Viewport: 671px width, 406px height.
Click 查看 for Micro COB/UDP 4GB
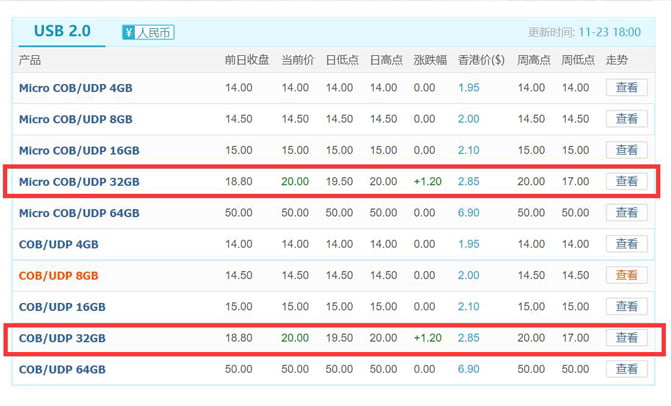pyautogui.click(x=626, y=88)
